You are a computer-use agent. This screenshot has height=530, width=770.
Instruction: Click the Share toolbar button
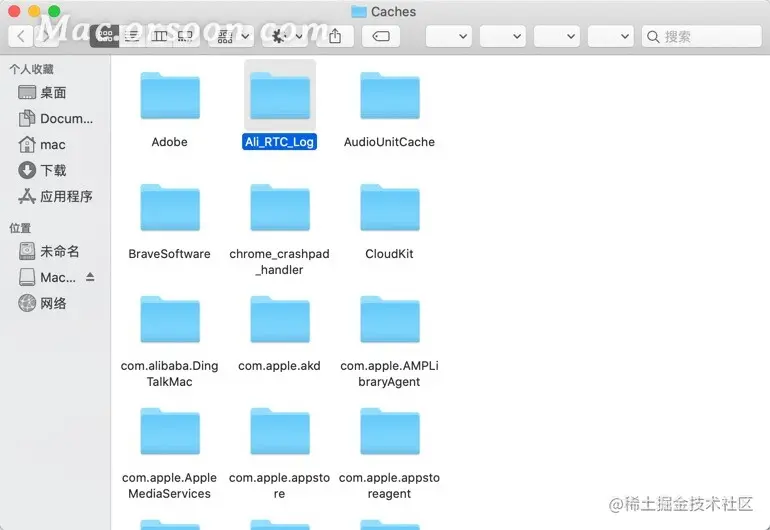pos(335,36)
